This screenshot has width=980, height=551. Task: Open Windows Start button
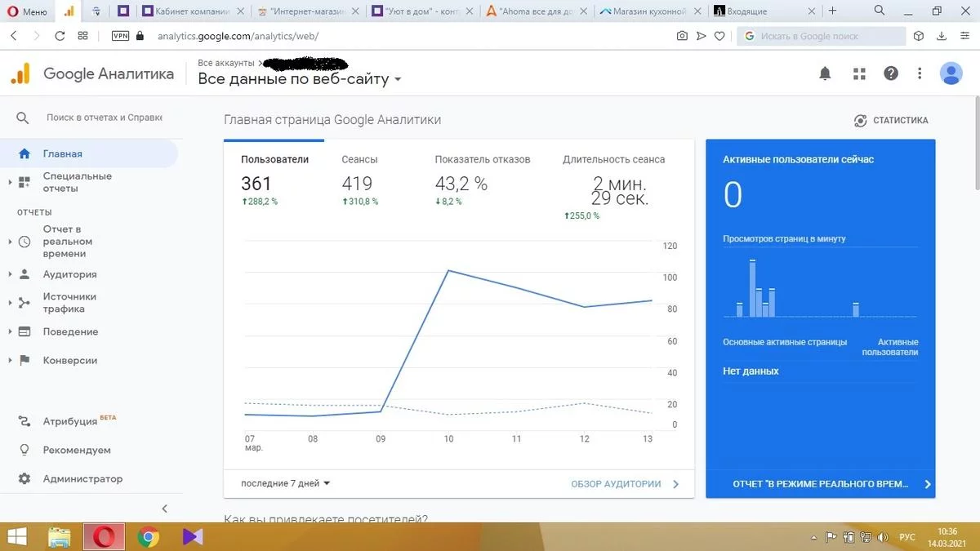click(x=16, y=537)
